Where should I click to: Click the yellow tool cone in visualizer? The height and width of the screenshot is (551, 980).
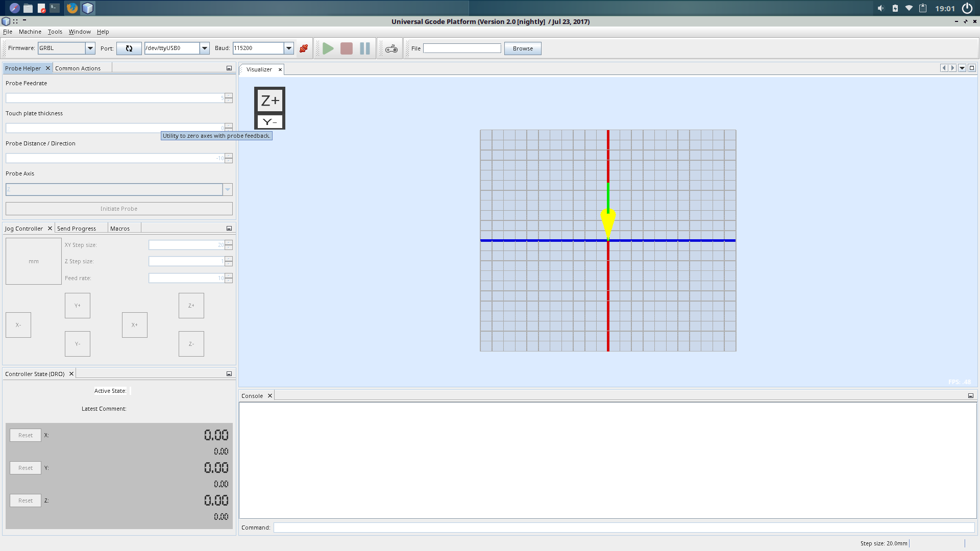click(608, 223)
